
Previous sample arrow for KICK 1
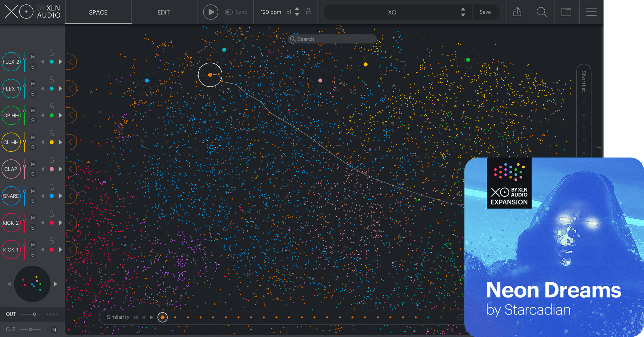click(43, 249)
